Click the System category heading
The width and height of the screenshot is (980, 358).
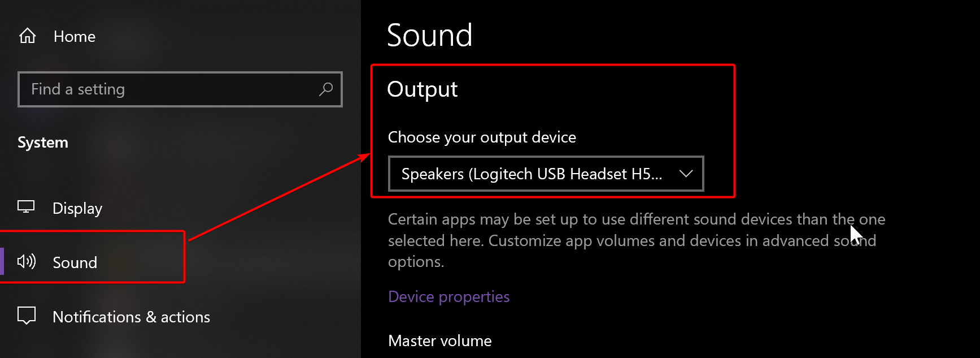click(x=43, y=143)
